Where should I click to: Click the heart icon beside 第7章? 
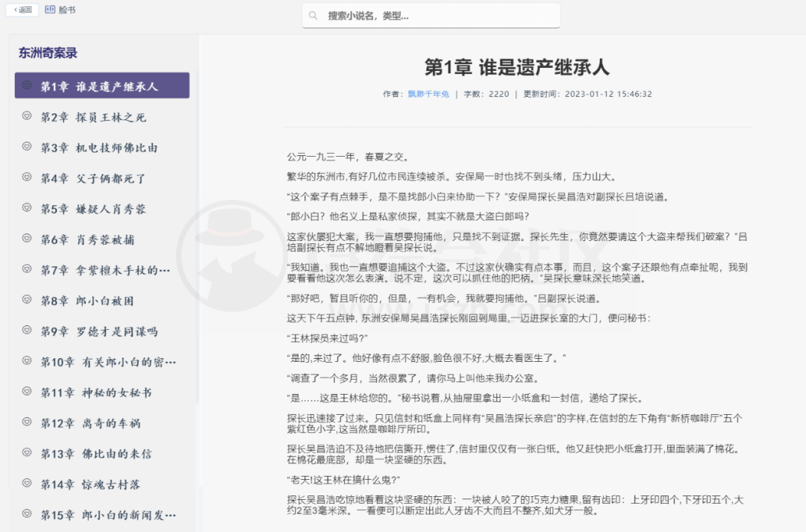coord(28,269)
